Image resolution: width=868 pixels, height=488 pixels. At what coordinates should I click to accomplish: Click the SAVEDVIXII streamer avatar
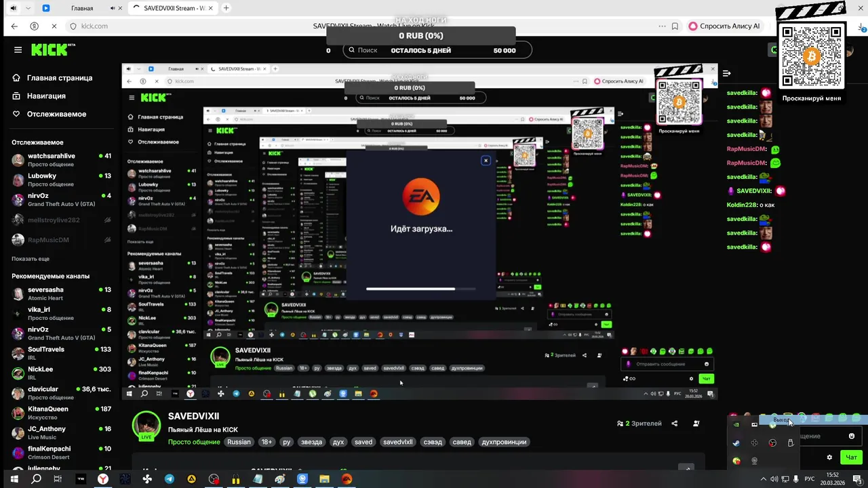coord(146,426)
